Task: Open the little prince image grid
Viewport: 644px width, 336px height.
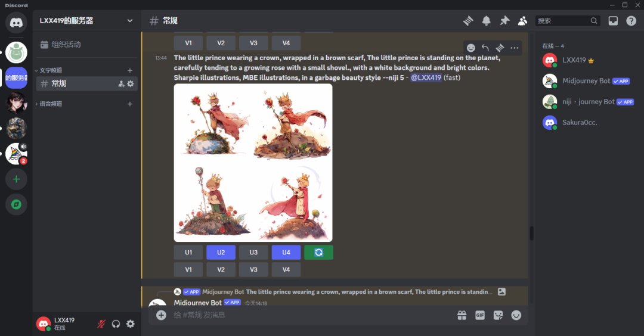Action: click(253, 163)
